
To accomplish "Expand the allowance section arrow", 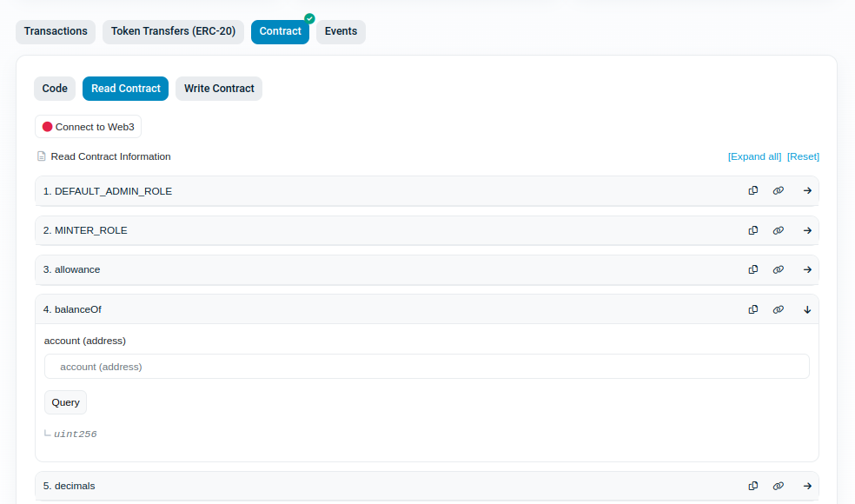I will click(x=807, y=269).
